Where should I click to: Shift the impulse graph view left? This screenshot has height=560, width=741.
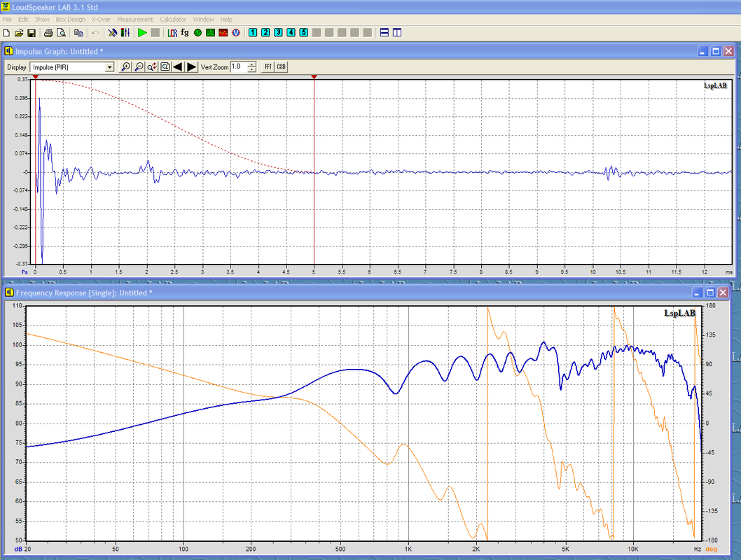click(178, 67)
